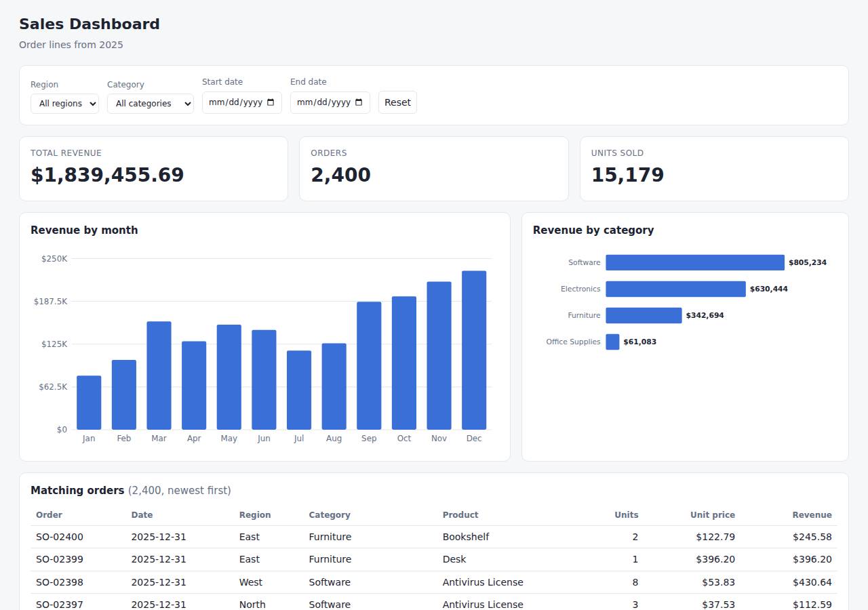This screenshot has height=610, width=868.
Task: Click the Office Supplies category bar
Action: point(612,342)
